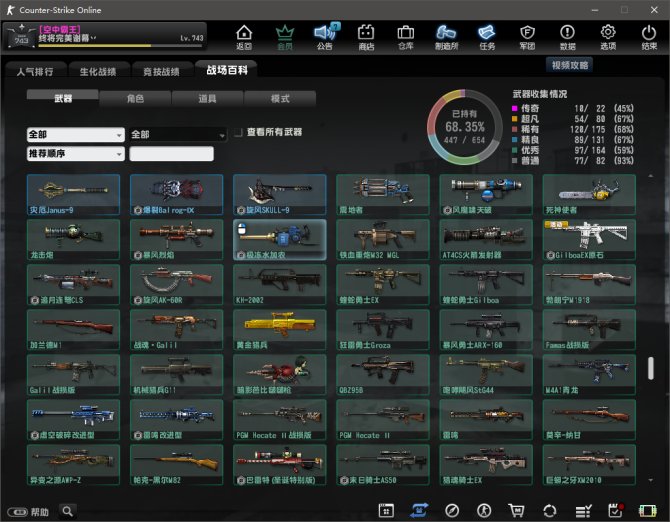
Task: Select the QBZ95B weapon card
Action: [382, 374]
